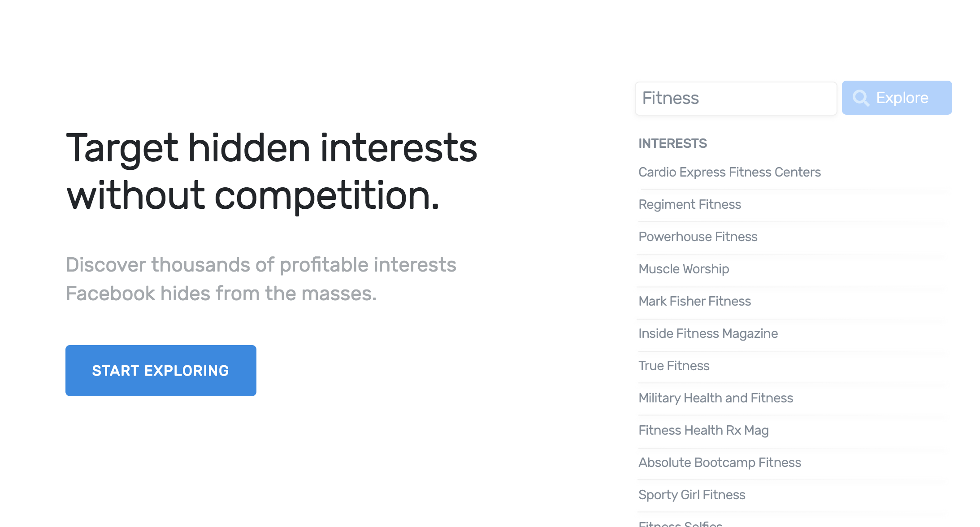This screenshot has height=527, width=980.
Task: Open Mark Fisher Fitness interest
Action: (x=694, y=301)
